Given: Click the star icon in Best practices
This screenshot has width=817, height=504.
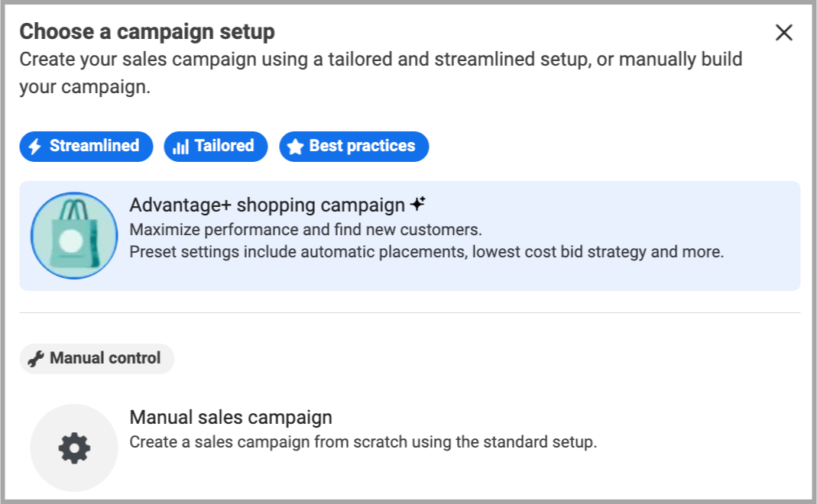Looking at the screenshot, I should coord(295,147).
